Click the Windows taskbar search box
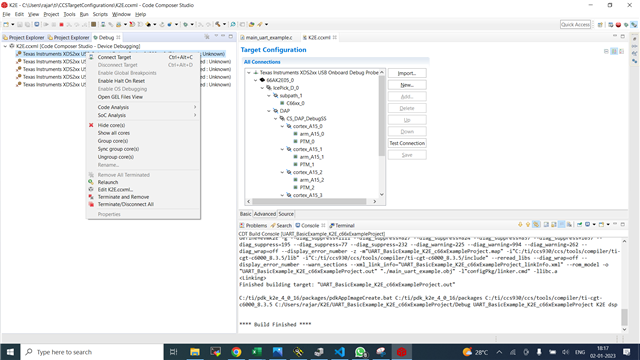Viewport: 640px width, 360px height. coord(92,352)
